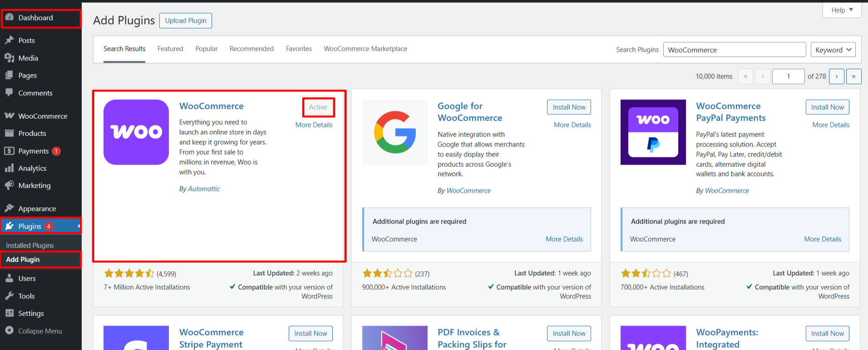Jump to last page of plugin results

point(853,77)
